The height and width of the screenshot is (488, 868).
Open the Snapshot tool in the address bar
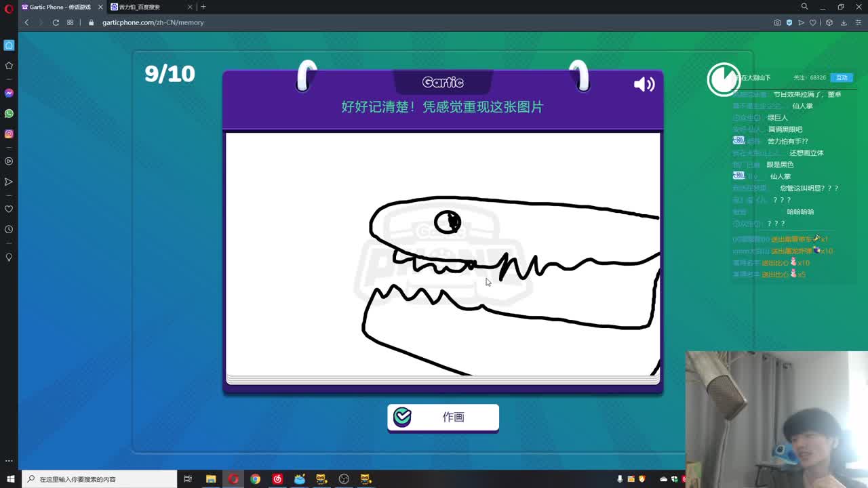coord(777,22)
